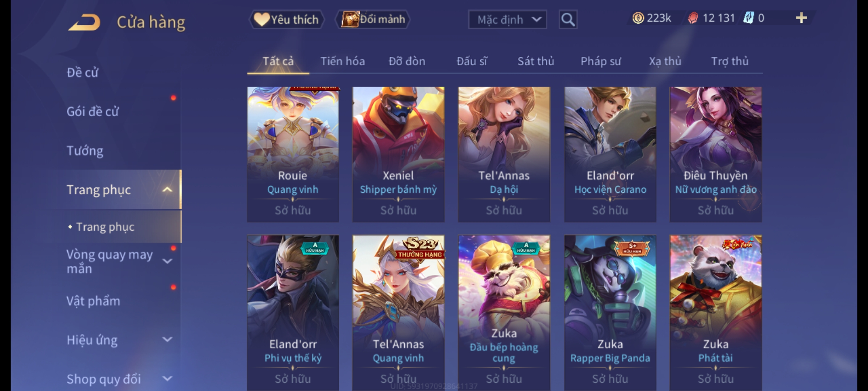Click the gold coin balance icon
Viewport: 868px width, 391px height.
[x=638, y=18]
